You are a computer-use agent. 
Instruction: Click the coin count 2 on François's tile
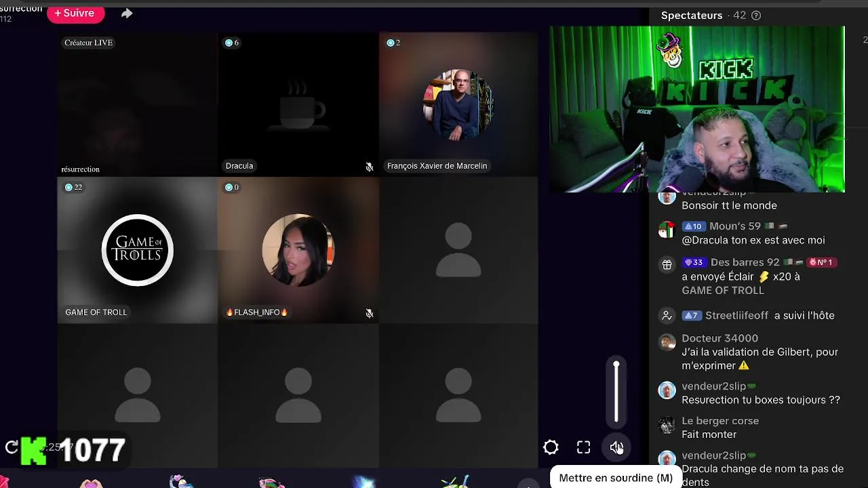pyautogui.click(x=393, y=43)
